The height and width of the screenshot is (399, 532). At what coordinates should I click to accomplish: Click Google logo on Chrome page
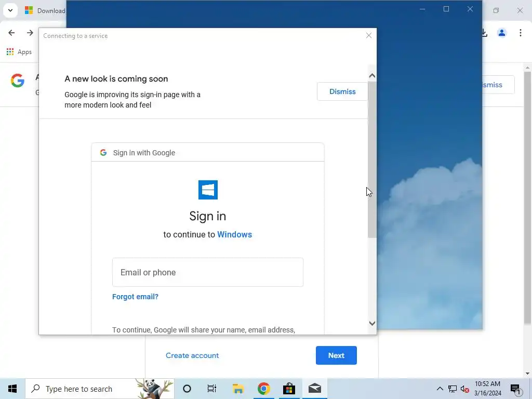(x=17, y=81)
